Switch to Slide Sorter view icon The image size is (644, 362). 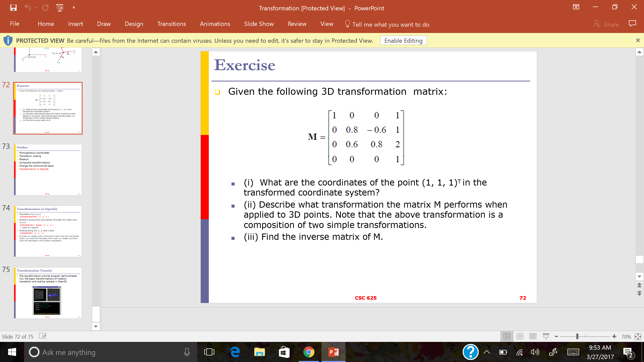520,336
